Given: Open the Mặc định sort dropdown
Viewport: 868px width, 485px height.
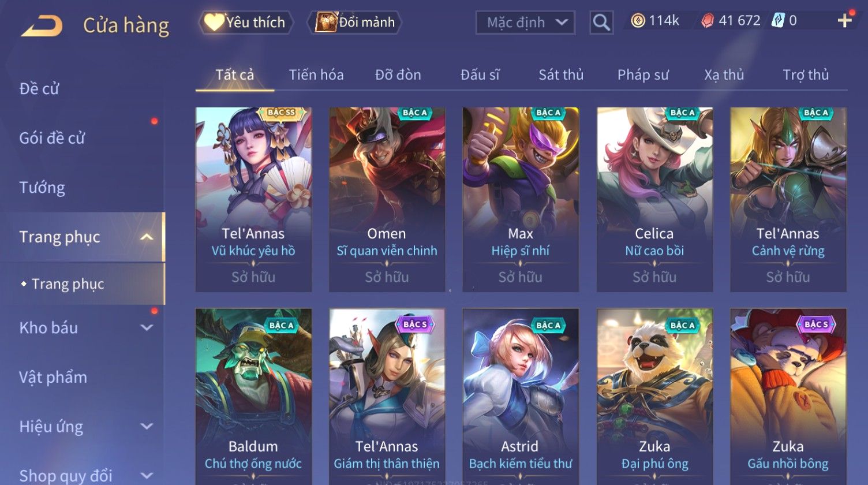Looking at the screenshot, I should [525, 23].
